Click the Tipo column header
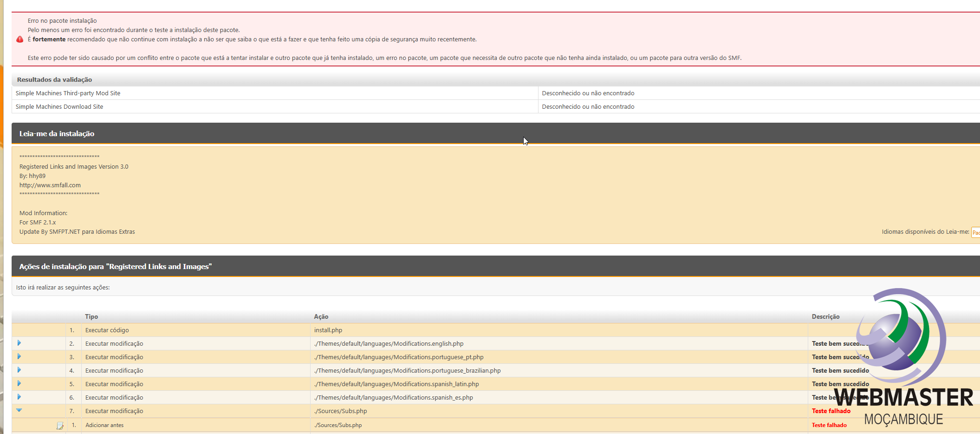This screenshot has width=980, height=434. click(x=91, y=316)
